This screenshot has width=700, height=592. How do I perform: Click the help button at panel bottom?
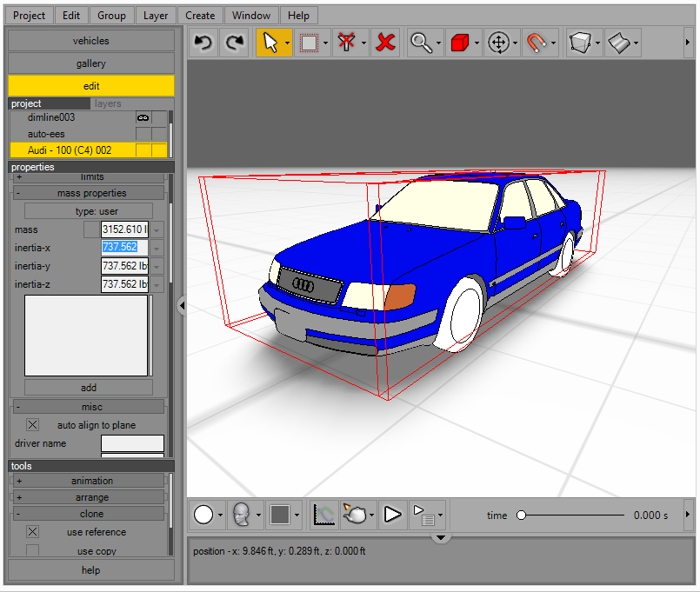[91, 570]
